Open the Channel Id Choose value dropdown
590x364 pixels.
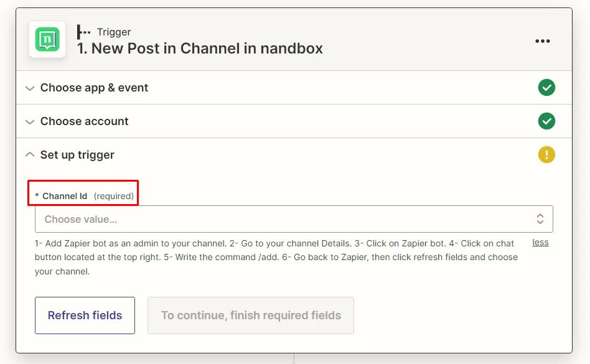pyautogui.click(x=294, y=219)
